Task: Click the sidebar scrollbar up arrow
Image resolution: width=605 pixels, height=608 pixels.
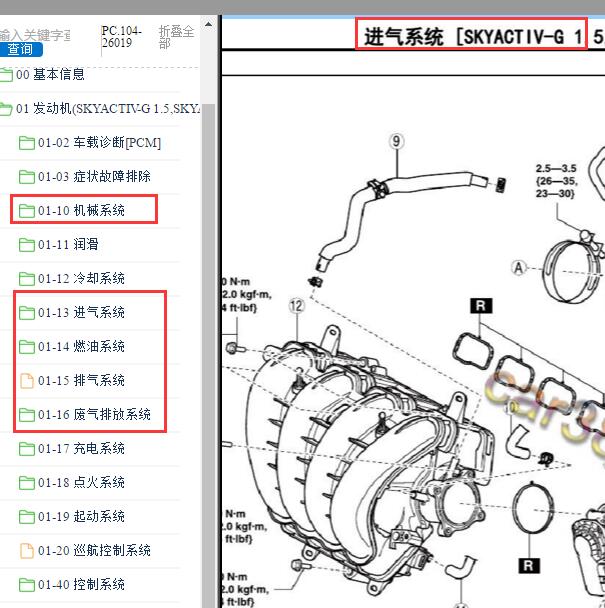Action: (x=208, y=24)
